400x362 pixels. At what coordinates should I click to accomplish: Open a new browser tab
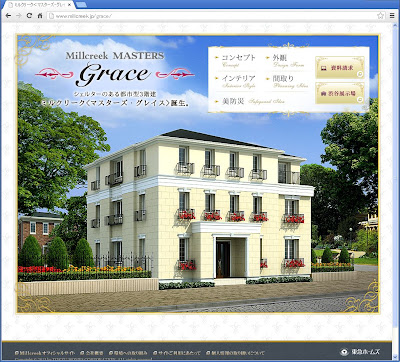pyautogui.click(x=82, y=5)
